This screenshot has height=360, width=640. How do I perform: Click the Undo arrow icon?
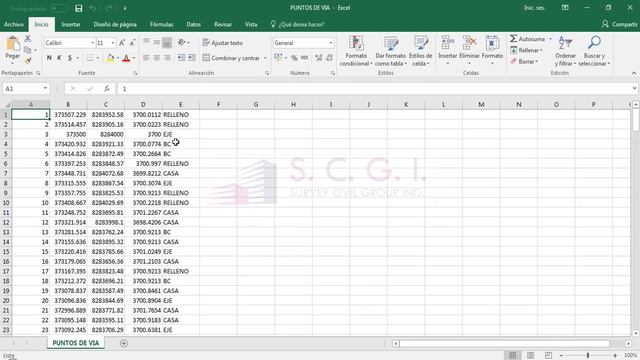click(x=92, y=8)
